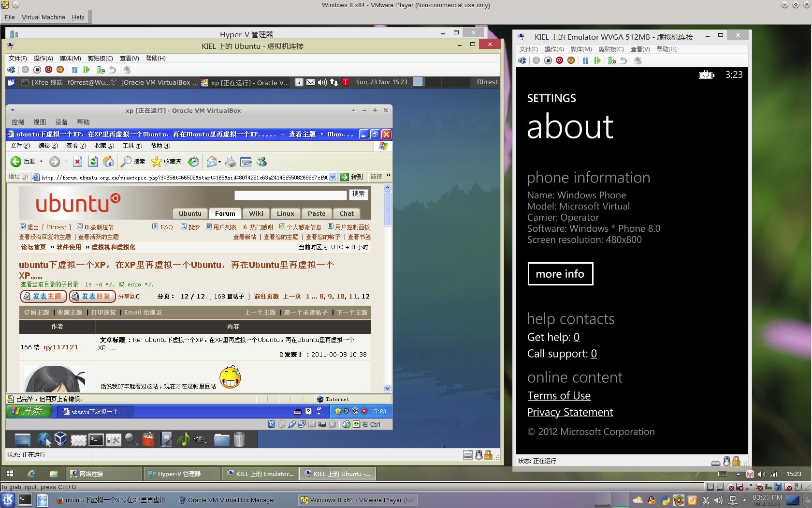Click Turn Off (stop) icon in Ubuntu VM toolbar
Screen dimensions: 812x508
tap(37, 70)
